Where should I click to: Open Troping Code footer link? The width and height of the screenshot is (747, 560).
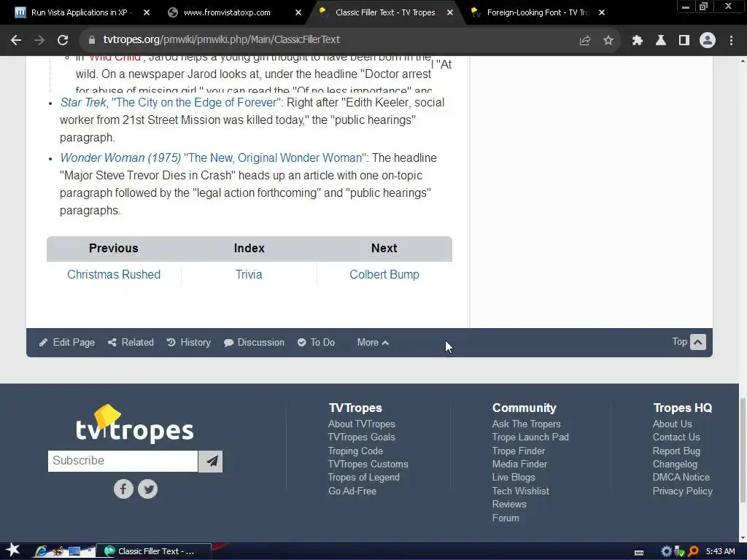click(355, 451)
